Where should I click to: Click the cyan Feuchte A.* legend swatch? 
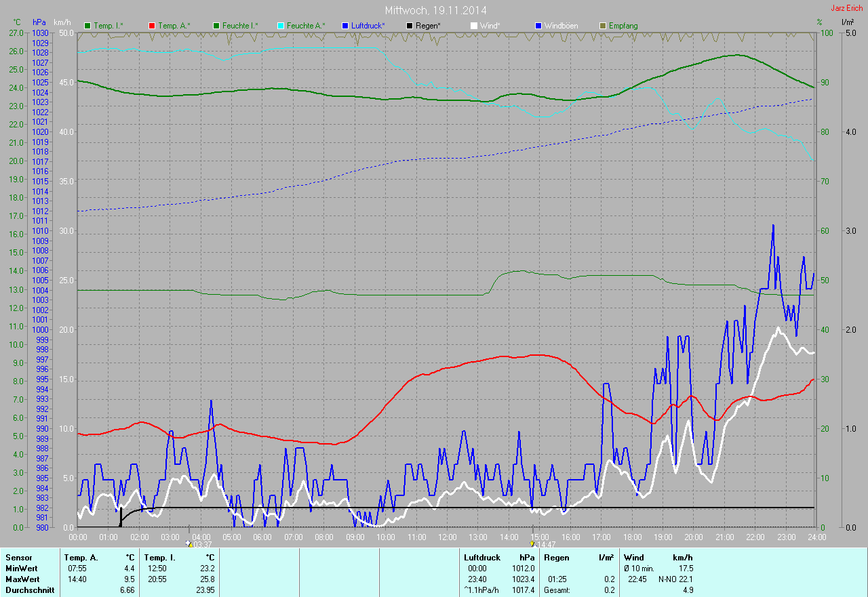tap(281, 26)
